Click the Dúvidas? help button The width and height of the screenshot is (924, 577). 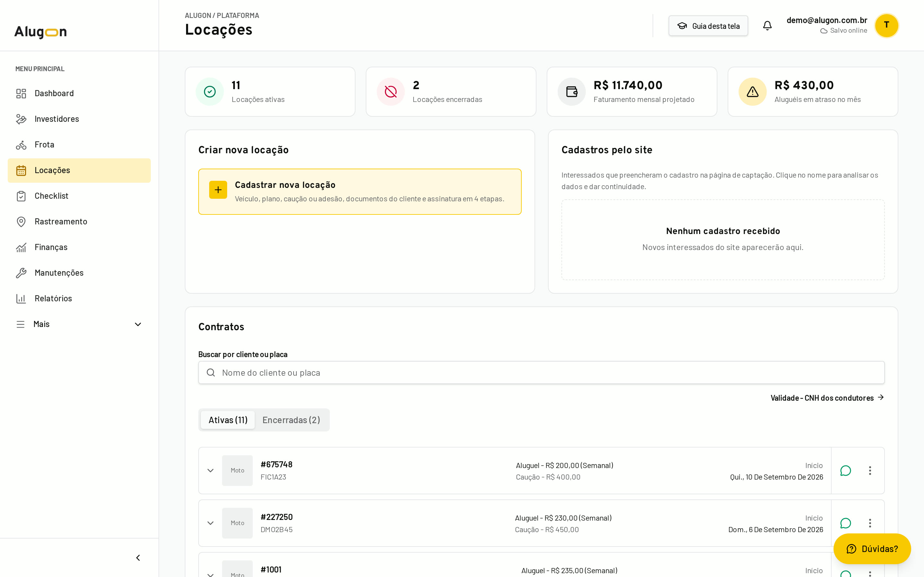(x=872, y=548)
